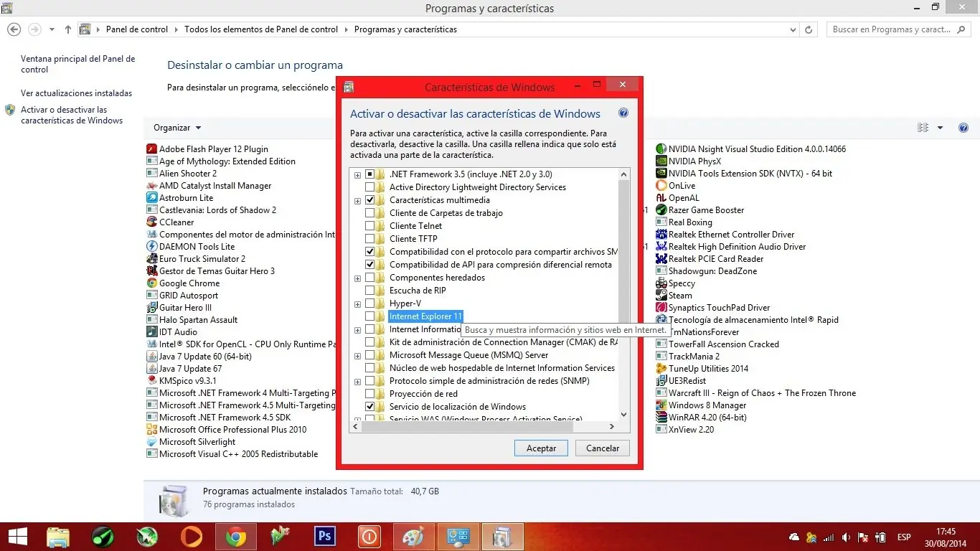This screenshot has width=980, height=551.
Task: Click the features list vertical scrollbar
Action: pyautogui.click(x=623, y=294)
